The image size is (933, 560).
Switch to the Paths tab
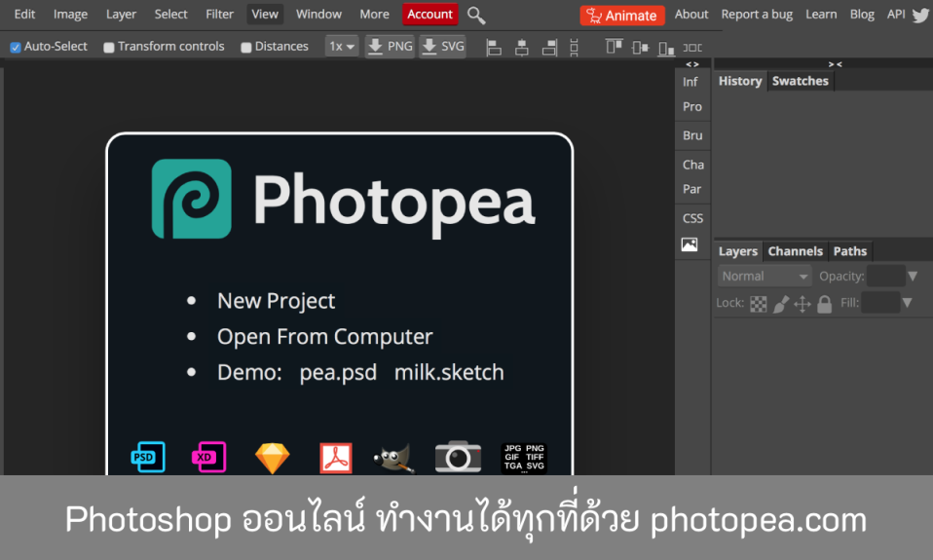(850, 251)
